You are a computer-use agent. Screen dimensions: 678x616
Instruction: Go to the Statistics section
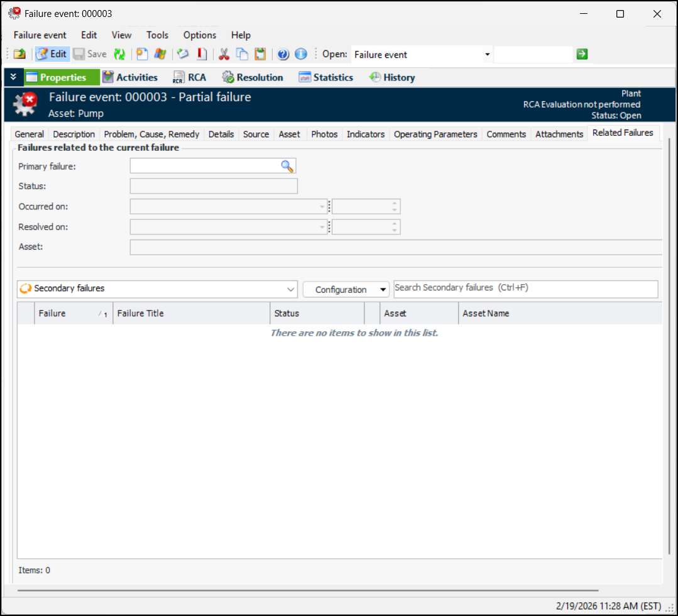[325, 77]
